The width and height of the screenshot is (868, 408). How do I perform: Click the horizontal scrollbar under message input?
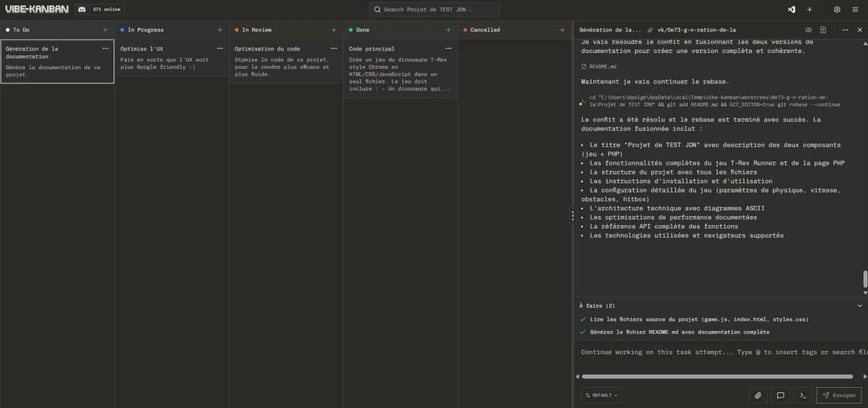(x=717, y=376)
